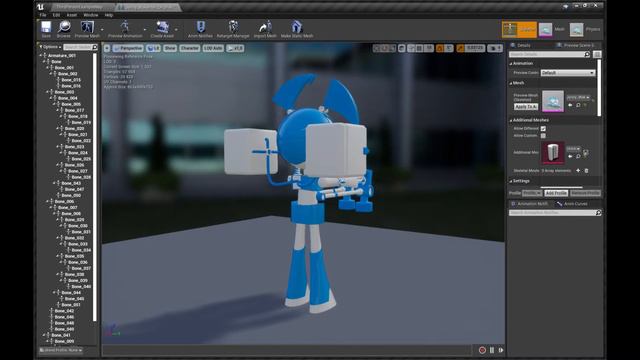
Task: Open playback speed x1.0 dropdown
Action: coord(235,48)
